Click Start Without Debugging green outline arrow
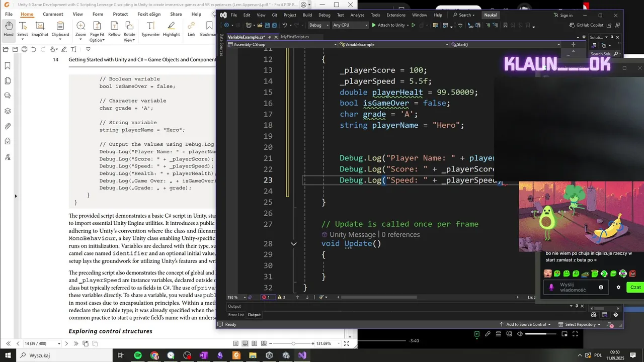The height and width of the screenshot is (362, 644). pos(414,25)
